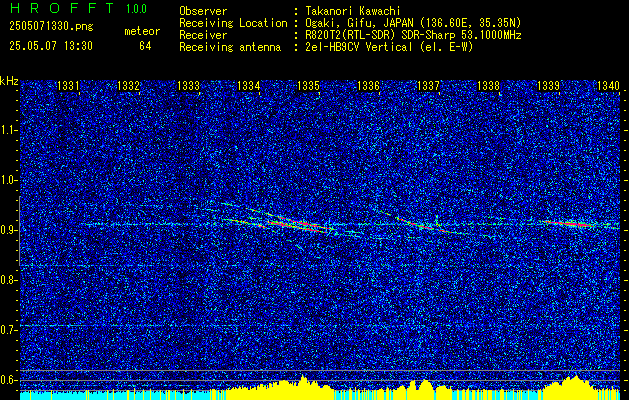Click the Receiver field label
This screenshot has height=400, width=629.
pyautogui.click(x=203, y=35)
